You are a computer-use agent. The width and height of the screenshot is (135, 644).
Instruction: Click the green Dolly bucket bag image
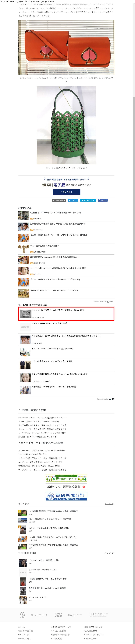click(66, 125)
